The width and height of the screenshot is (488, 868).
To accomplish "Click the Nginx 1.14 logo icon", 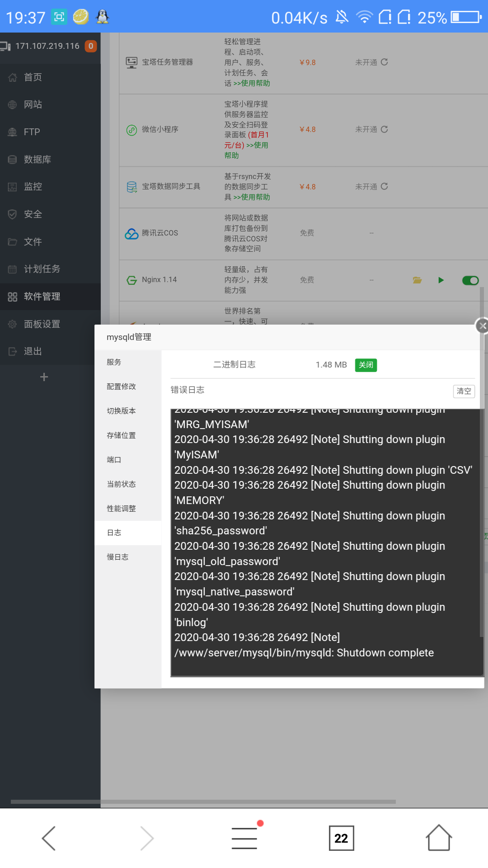I will pos(131,280).
